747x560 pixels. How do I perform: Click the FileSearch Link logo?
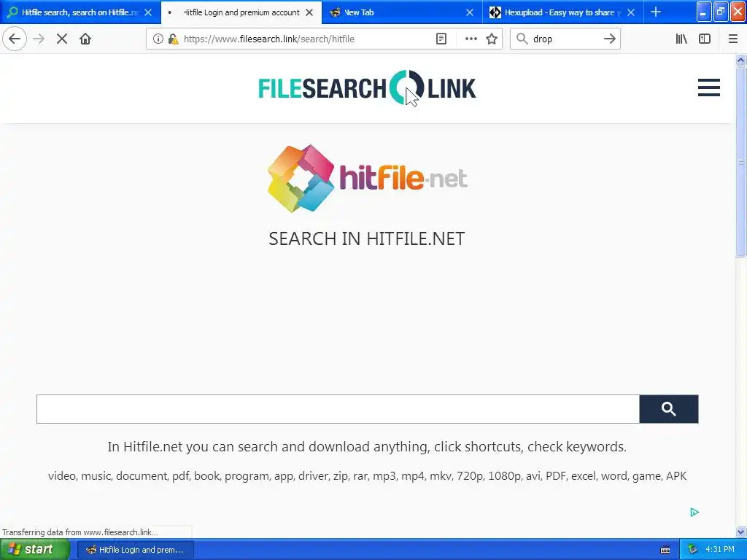[367, 87]
